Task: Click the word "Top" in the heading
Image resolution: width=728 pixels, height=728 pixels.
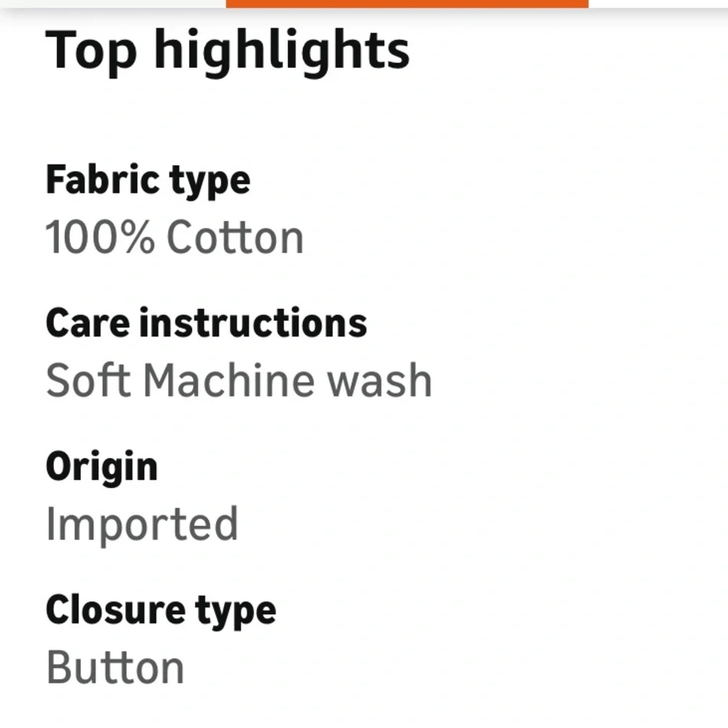Action: (91, 51)
